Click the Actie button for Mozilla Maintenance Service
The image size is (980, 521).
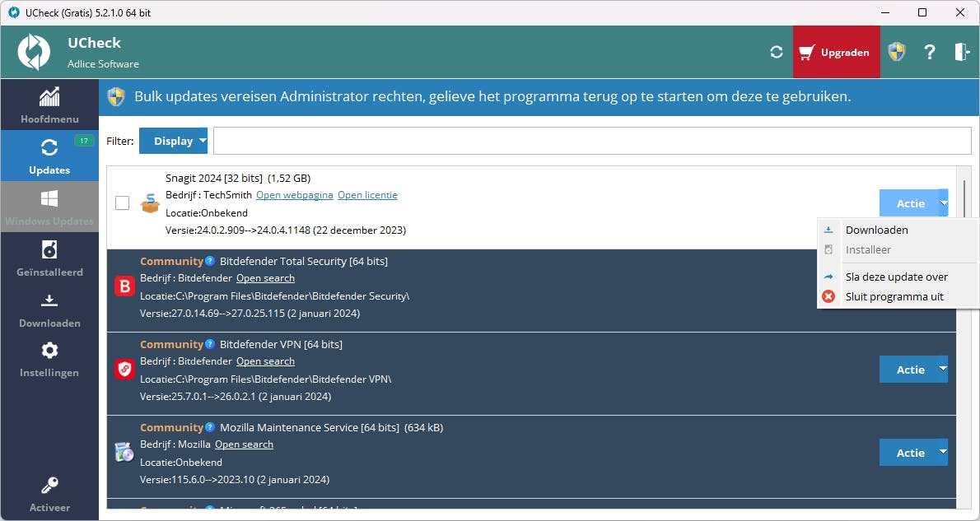pyautogui.click(x=910, y=453)
